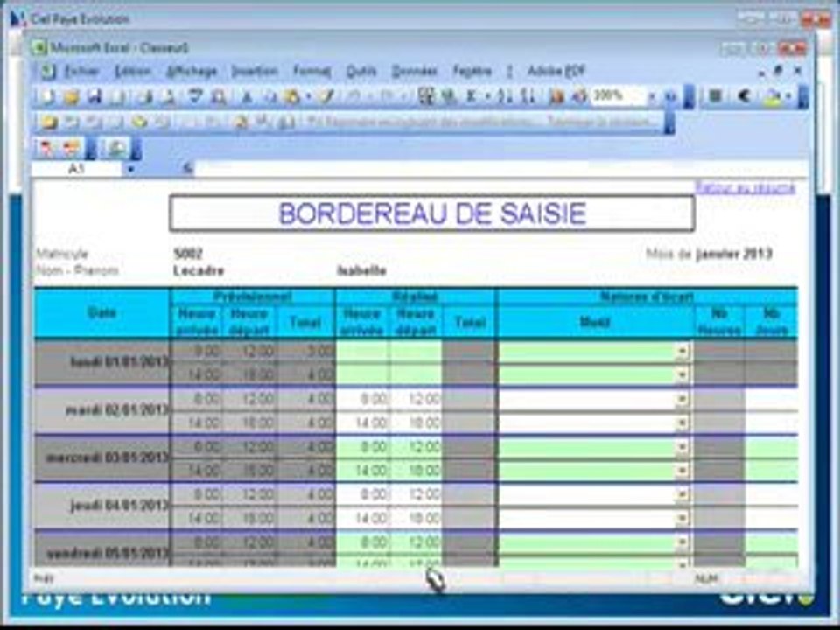The image size is (840, 630).
Task: Run the Spelling check icon
Action: pyautogui.click(x=195, y=97)
